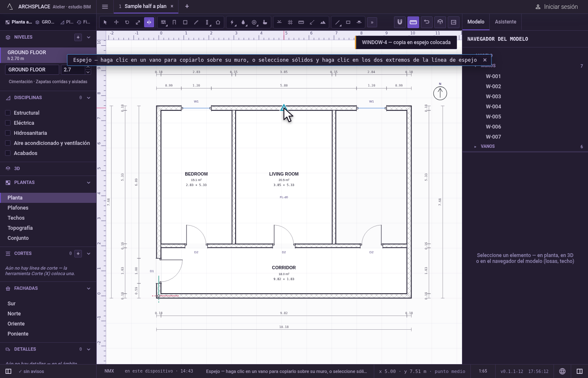The image size is (588, 378).
Task: Click the level height 2.7 input field
Action: click(73, 70)
